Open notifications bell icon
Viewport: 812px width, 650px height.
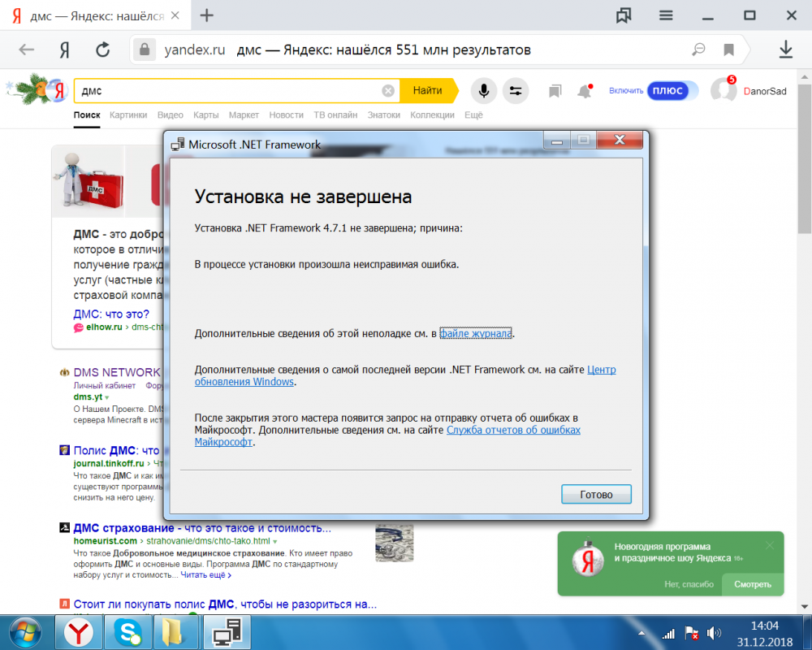(x=585, y=91)
